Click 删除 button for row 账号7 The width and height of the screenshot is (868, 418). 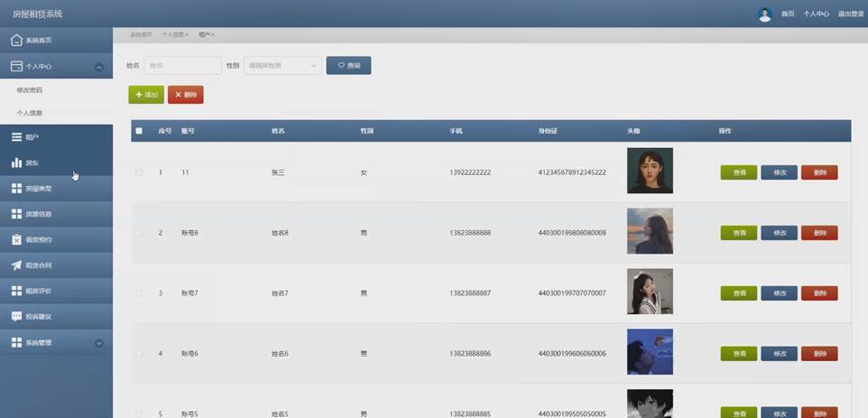(819, 293)
